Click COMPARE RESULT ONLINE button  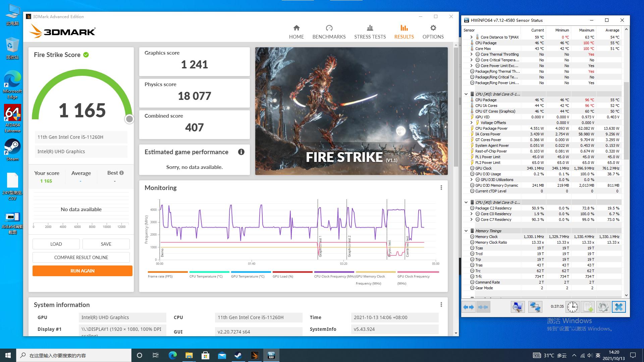pyautogui.click(x=81, y=257)
